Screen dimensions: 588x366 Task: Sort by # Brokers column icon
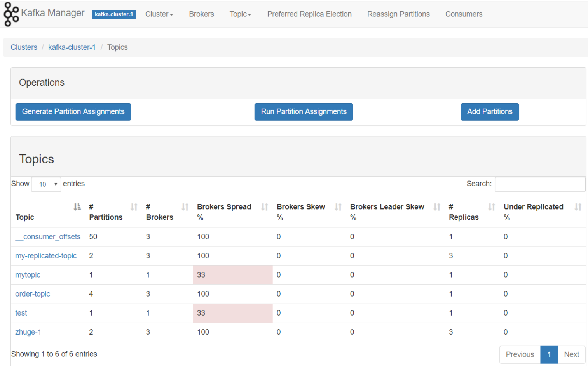pos(185,207)
